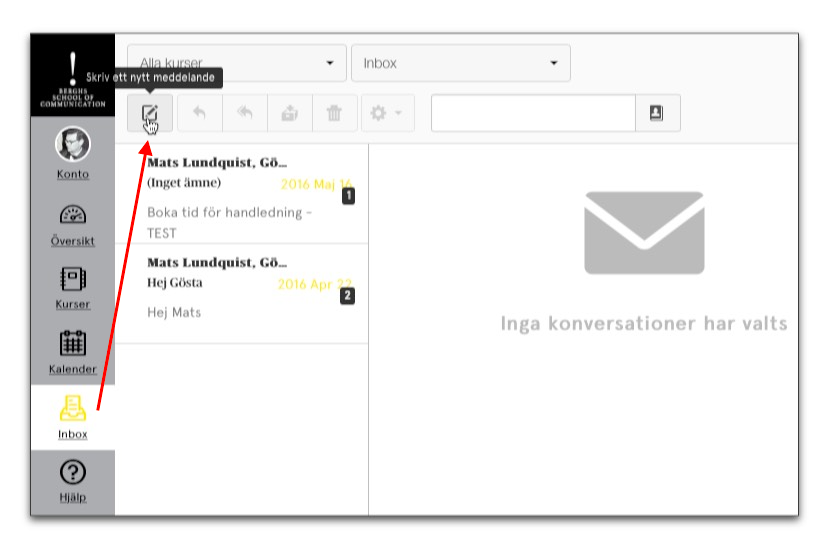The image size is (830, 548).
Task: Click the reply-all double arrow icon
Action: [x=245, y=113]
